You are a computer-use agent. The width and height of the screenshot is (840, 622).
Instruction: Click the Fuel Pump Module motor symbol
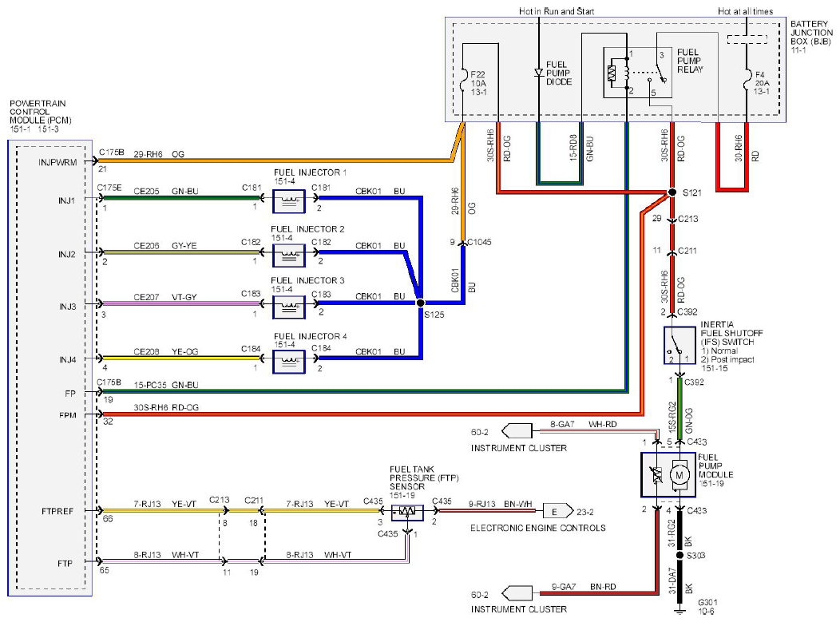pos(680,474)
